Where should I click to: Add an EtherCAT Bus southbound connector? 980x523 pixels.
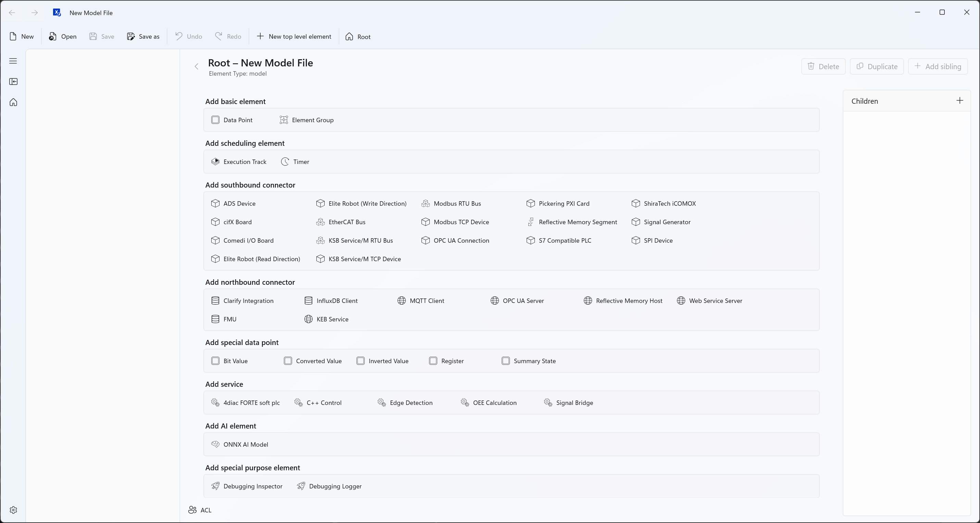[x=341, y=222]
